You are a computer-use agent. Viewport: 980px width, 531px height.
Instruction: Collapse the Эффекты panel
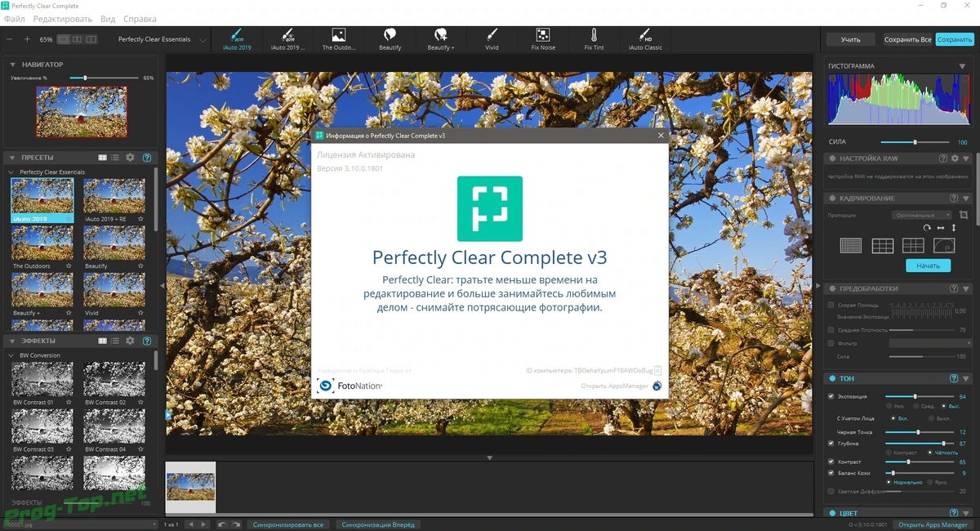12,341
